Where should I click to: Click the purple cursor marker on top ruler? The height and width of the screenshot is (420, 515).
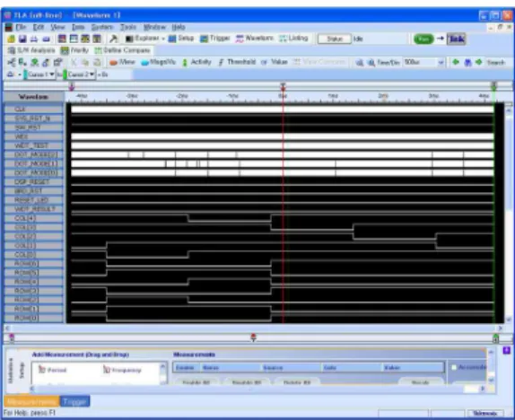(72, 87)
